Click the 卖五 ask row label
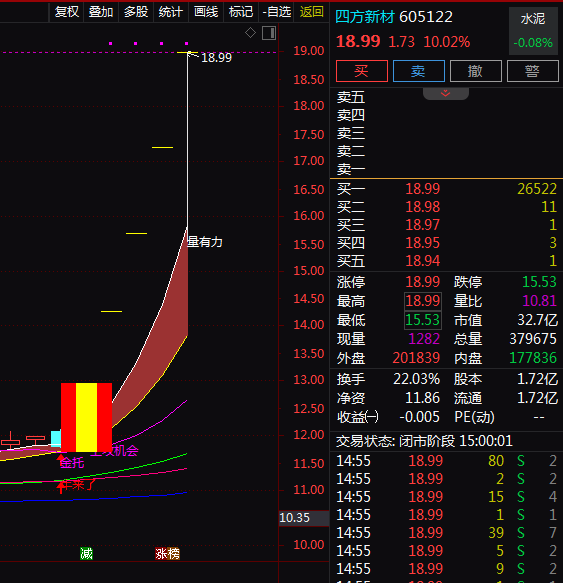Screen dimensions: 563x583 [351, 97]
